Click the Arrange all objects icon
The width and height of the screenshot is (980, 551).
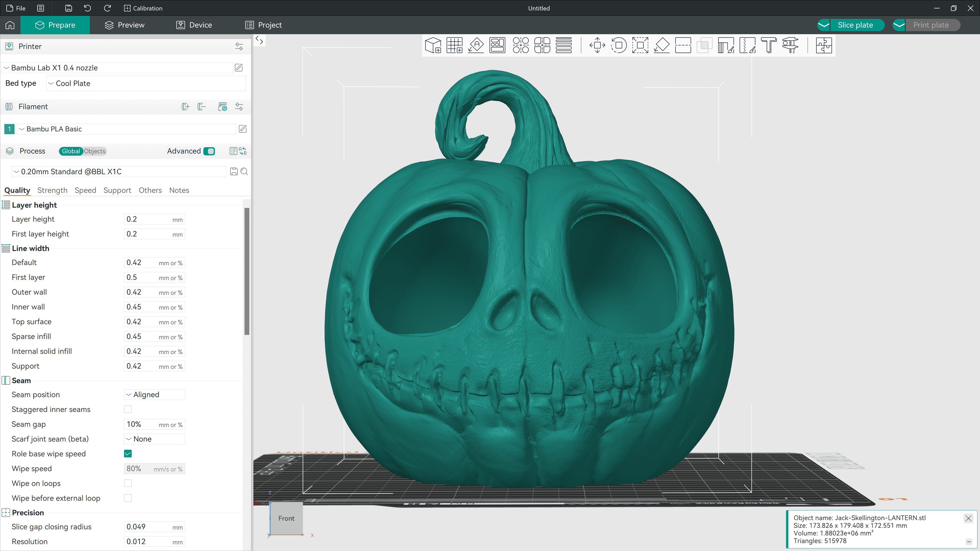click(497, 45)
